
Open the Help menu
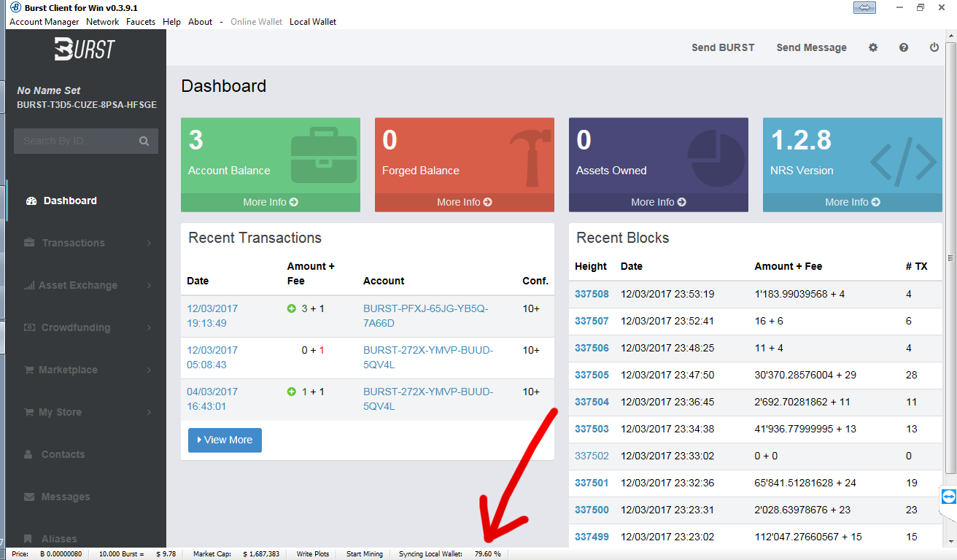pos(172,22)
